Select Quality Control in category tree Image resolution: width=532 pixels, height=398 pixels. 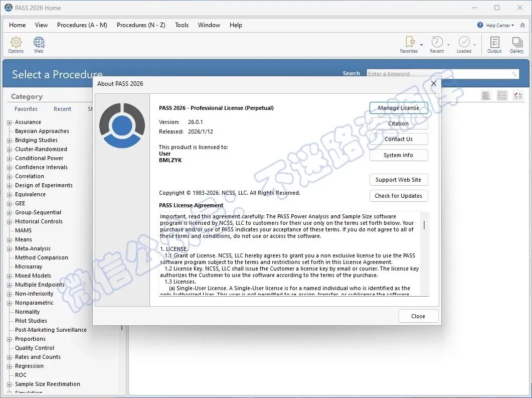(34, 348)
